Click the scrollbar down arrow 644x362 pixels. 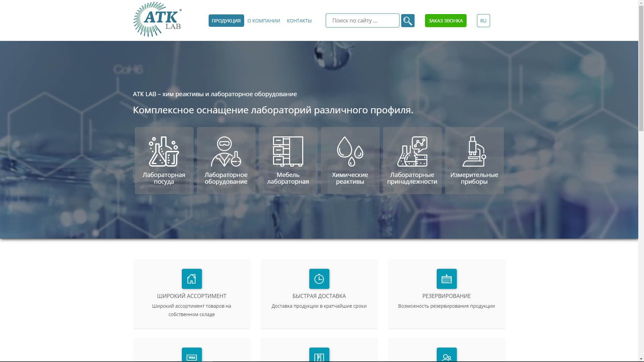coord(641,359)
